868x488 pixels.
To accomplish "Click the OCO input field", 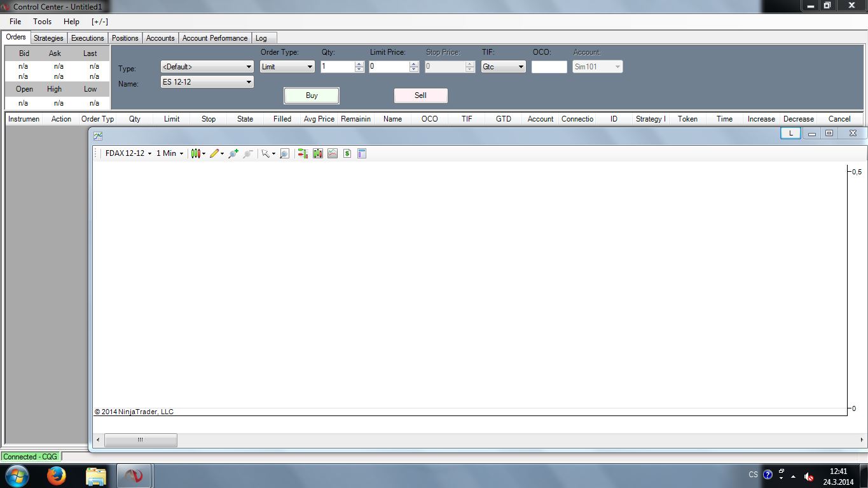I will 549,67.
